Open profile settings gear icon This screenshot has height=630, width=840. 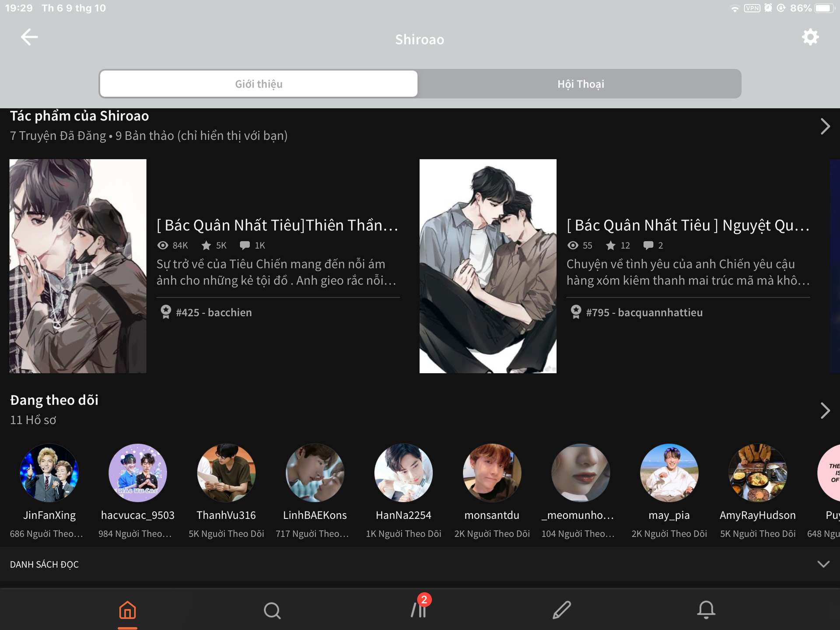(x=810, y=37)
